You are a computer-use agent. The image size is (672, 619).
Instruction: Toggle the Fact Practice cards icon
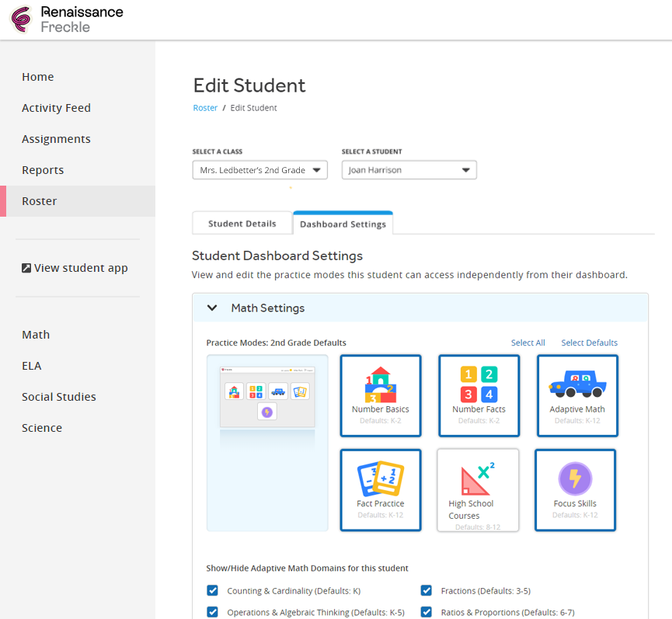[x=380, y=479]
